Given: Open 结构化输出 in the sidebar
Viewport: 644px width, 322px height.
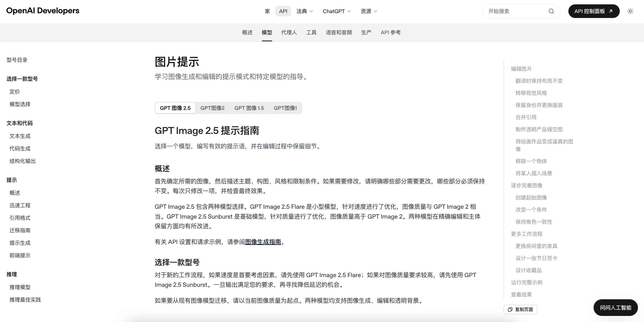Looking at the screenshot, I should 23,161.
